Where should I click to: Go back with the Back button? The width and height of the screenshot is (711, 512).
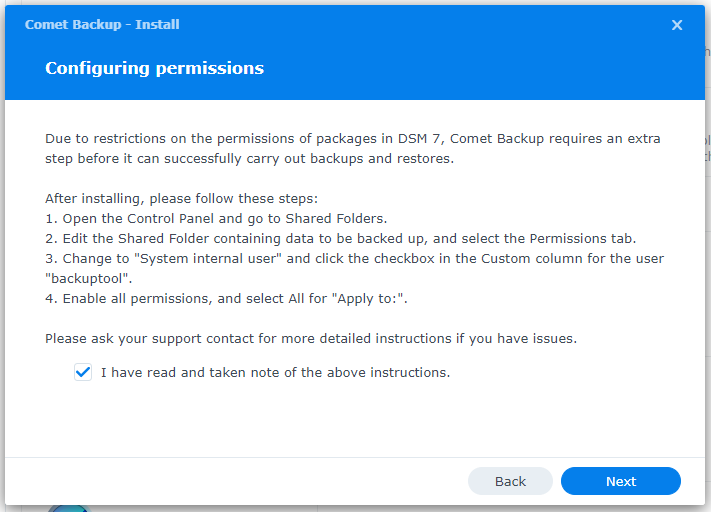(510, 481)
